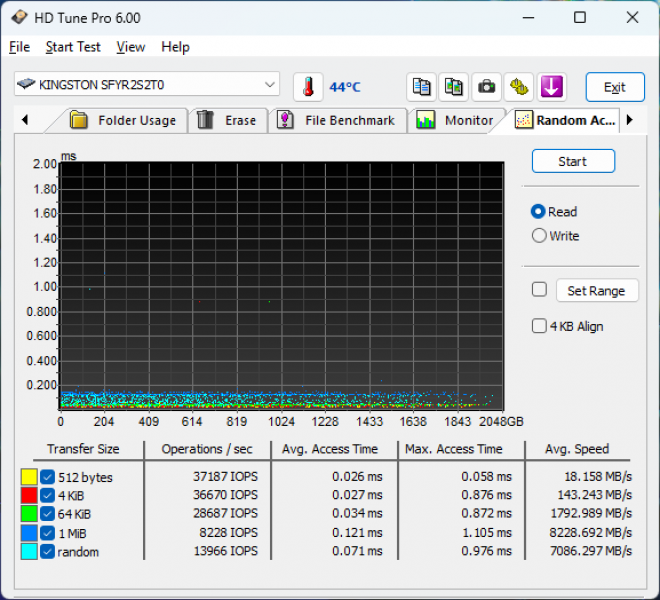
Task: Uncheck the 4 KiB transfer size
Action: [x=48, y=496]
